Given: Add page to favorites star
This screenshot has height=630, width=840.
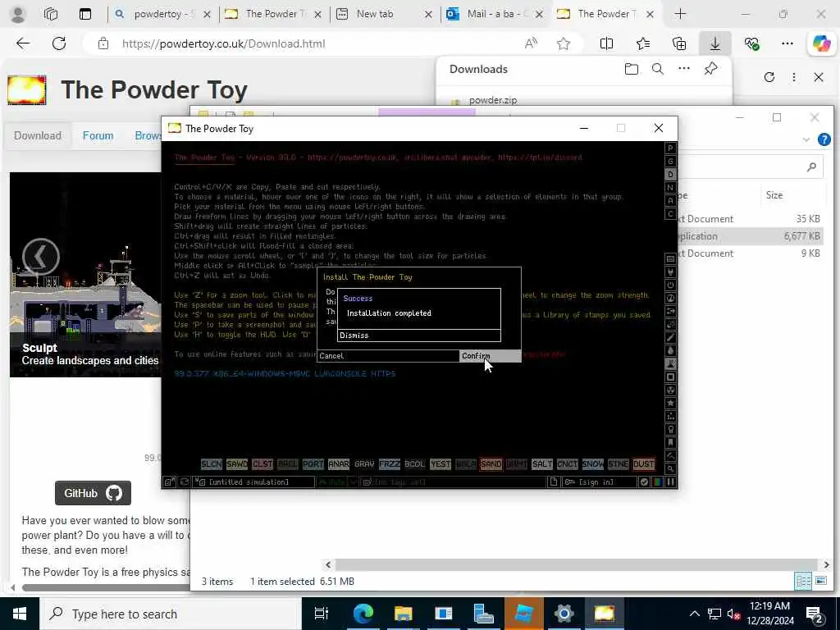Looking at the screenshot, I should point(563,44).
